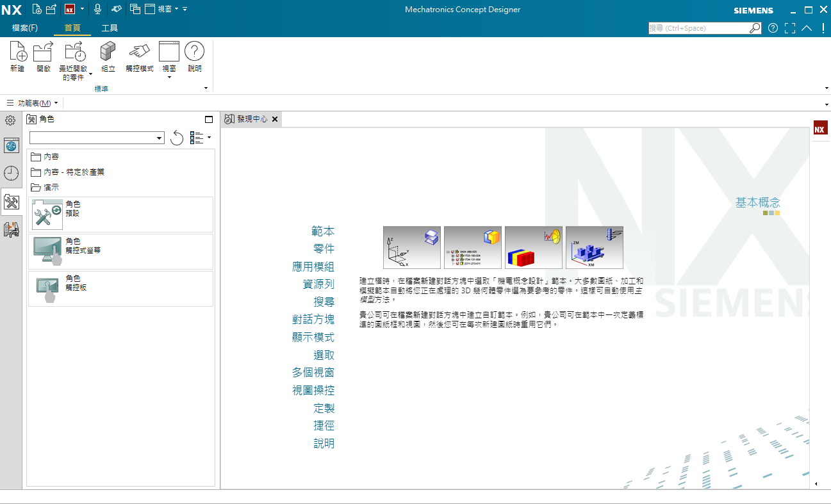Viewport: 831px width, 504px height.
Task: Open the 演示 folder
Action: pos(45,188)
